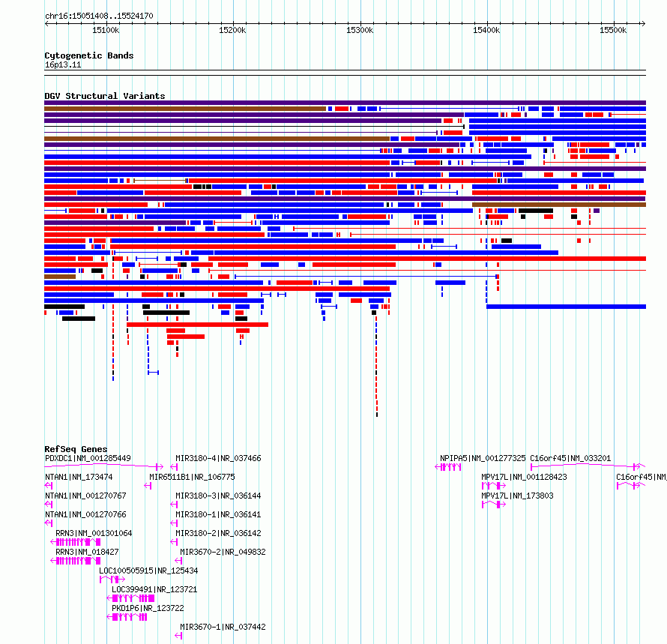Select the NTAN1|NM_173474 label
The image size is (667, 644).
click(x=79, y=477)
